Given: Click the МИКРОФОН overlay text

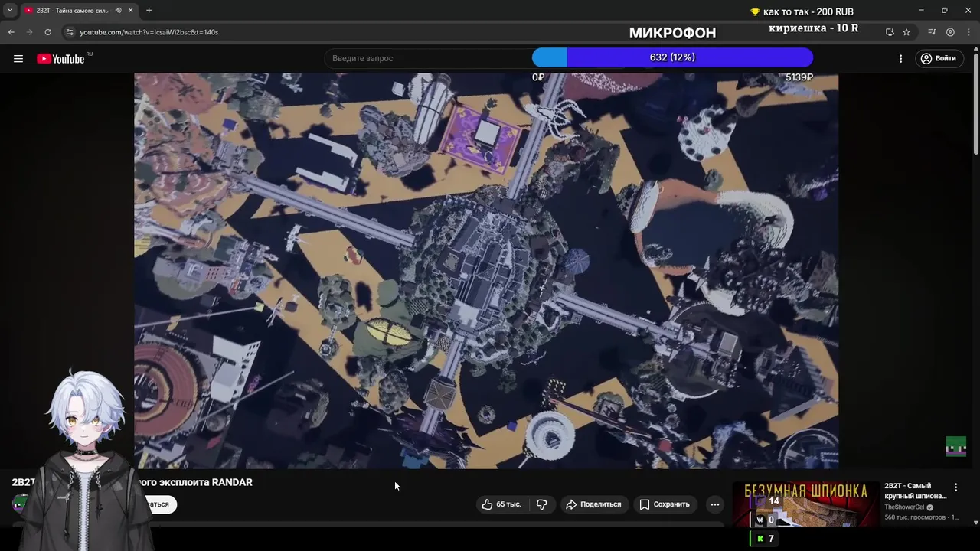Looking at the screenshot, I should pos(672,33).
